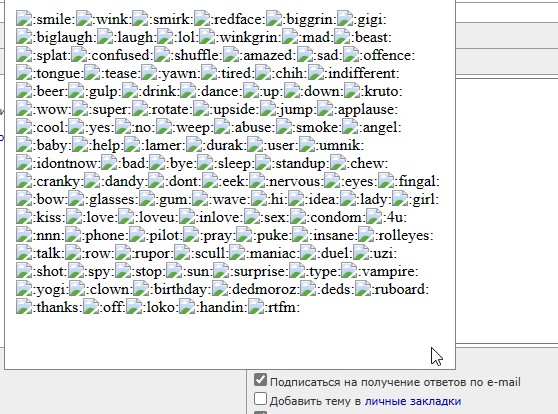Screen dimensions: 558x414
Task: Select the :durak: emoticon icon
Action: click(x=194, y=145)
